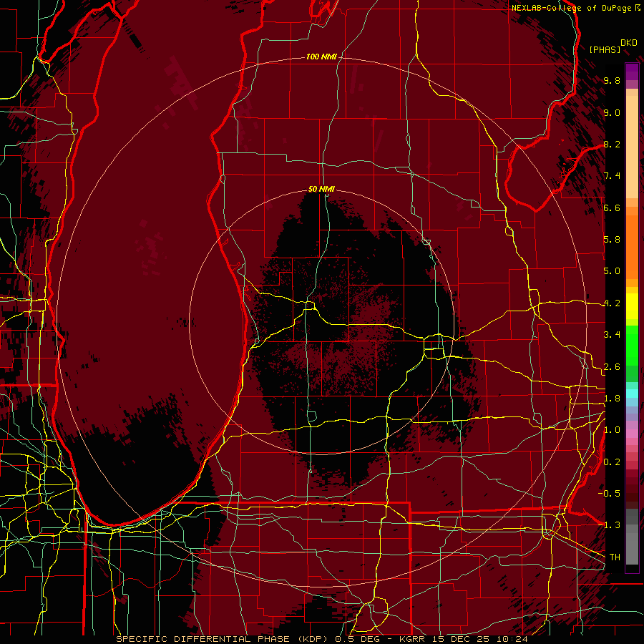The image size is (644, 644).
Task: Click the purple top segment of color bar
Action: [632, 72]
